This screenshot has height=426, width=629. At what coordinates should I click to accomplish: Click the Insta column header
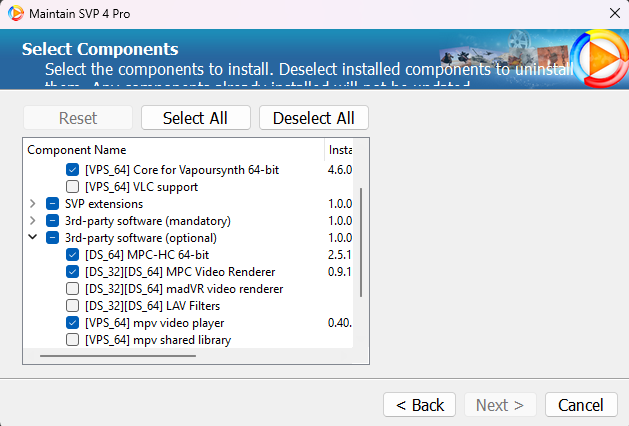coord(340,150)
